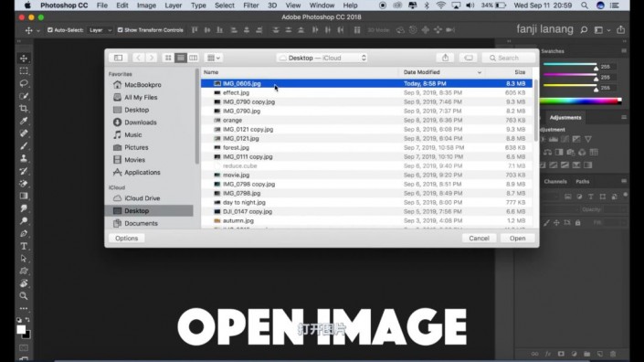This screenshot has width=644, height=362.
Task: Select the Horizontal Type tool
Action: coord(24,246)
